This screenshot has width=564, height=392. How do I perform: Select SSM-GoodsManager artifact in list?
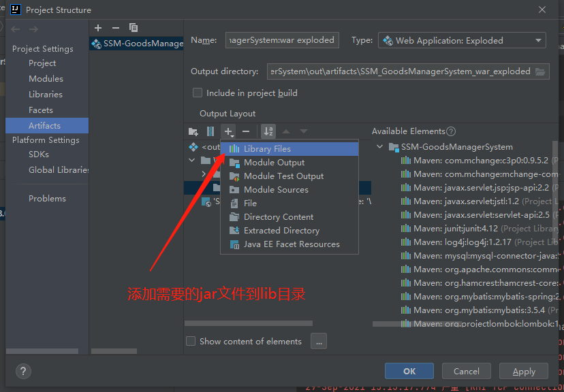[136, 44]
